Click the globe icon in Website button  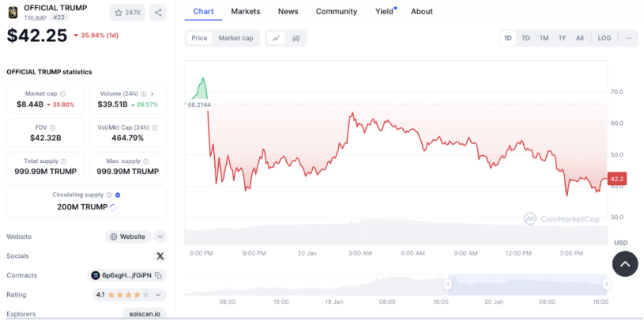(114, 237)
